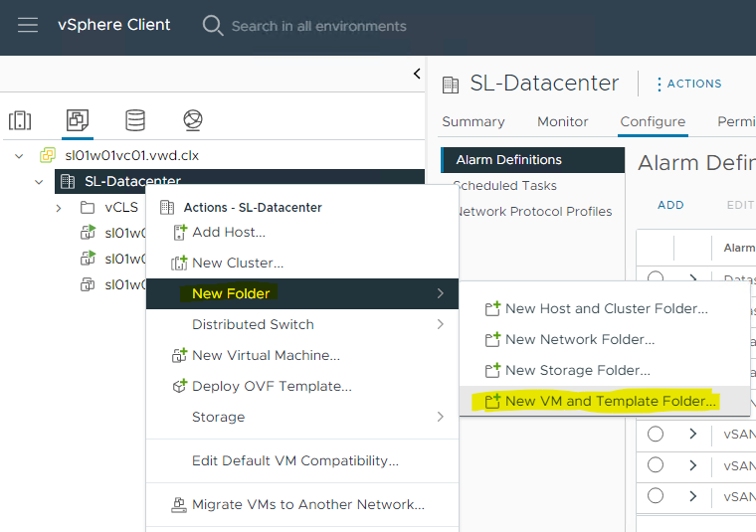Click the datacenter icon beside SL-Datacenter title
Screen dimensions: 756x532
[451, 85]
